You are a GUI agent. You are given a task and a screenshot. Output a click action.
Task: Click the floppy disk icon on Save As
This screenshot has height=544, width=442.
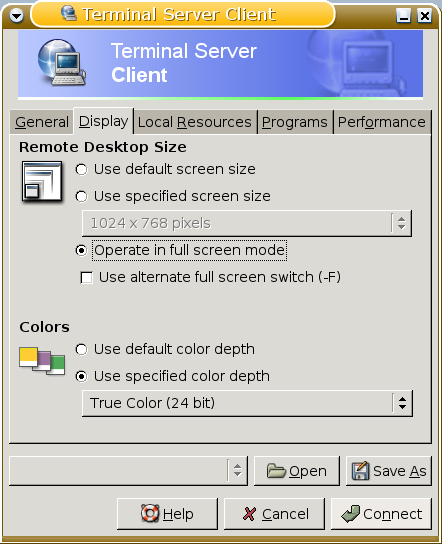click(x=360, y=471)
